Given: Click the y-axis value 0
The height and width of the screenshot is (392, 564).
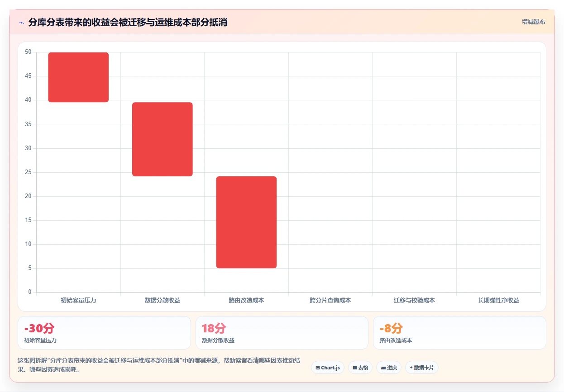Looking at the screenshot, I should [x=30, y=292].
